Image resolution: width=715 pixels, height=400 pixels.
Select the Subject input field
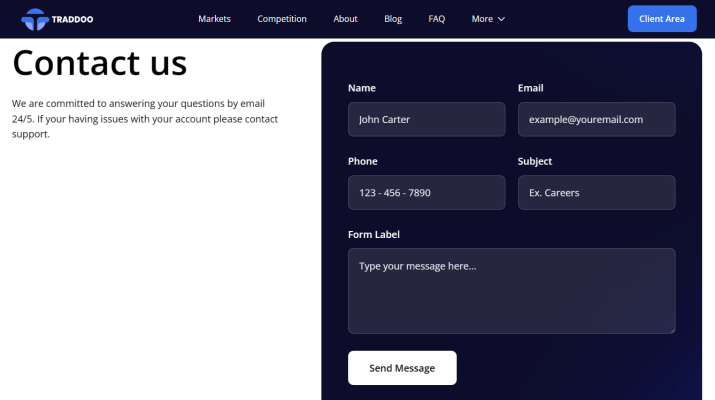[596, 192]
